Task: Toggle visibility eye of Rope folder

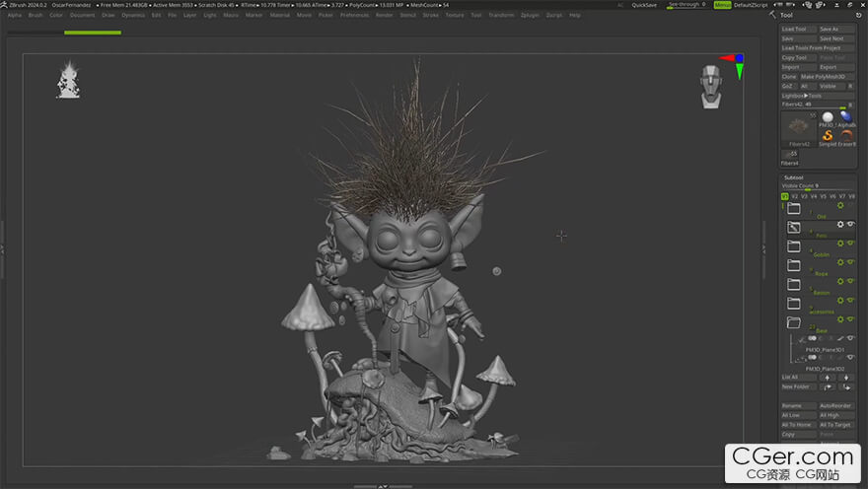Action: 850,262
